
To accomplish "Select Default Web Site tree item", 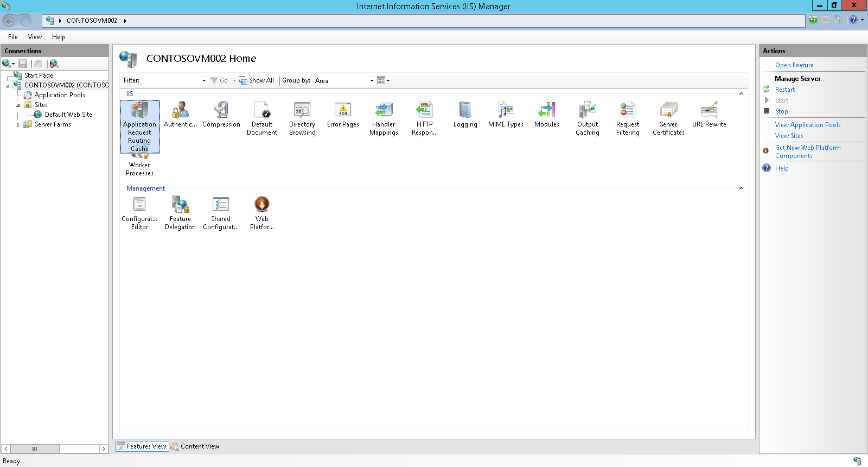I will (68, 115).
